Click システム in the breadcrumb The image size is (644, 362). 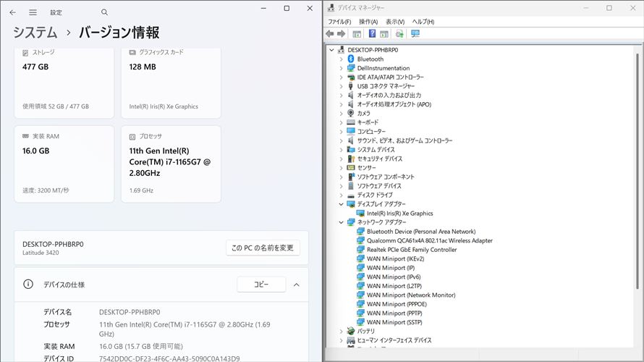(35, 33)
